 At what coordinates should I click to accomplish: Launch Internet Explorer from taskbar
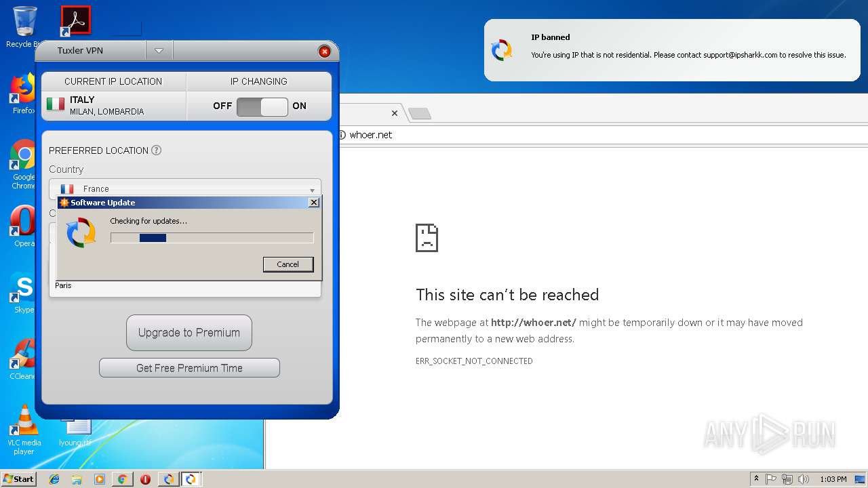54,479
